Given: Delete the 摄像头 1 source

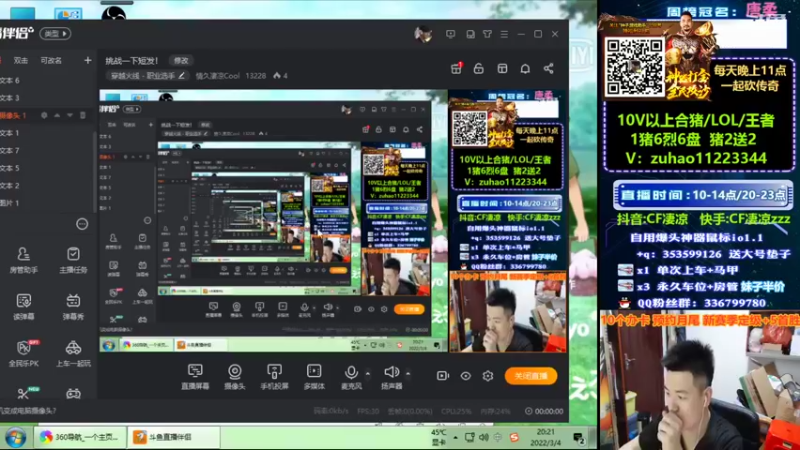Looking at the screenshot, I should click(x=83, y=115).
